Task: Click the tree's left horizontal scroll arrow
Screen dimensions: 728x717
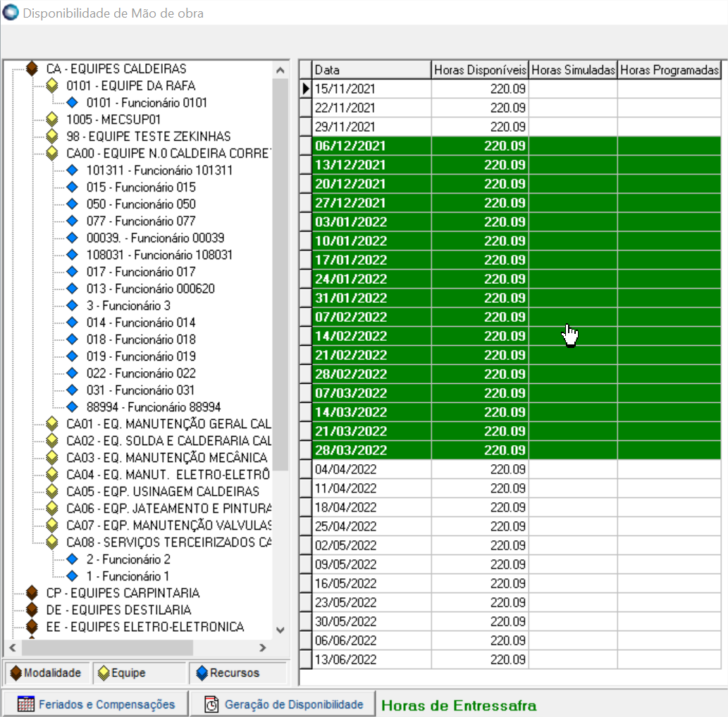Action: [x=13, y=647]
